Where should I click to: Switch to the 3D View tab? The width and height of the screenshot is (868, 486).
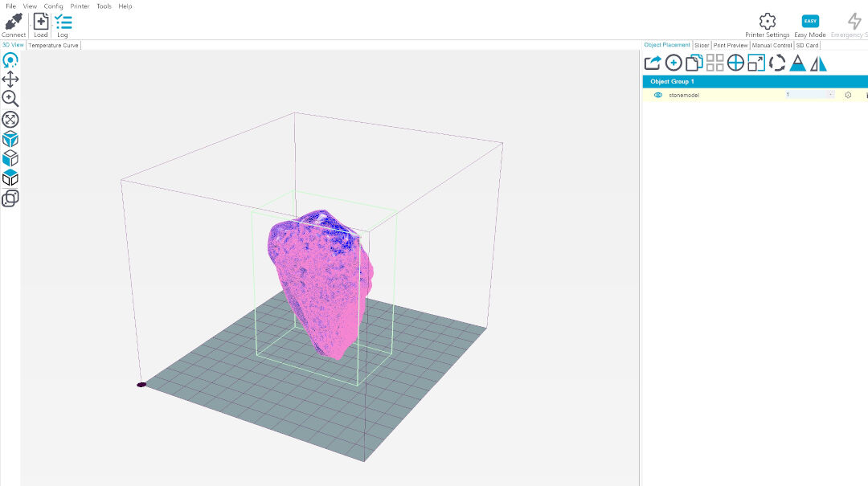(13, 45)
